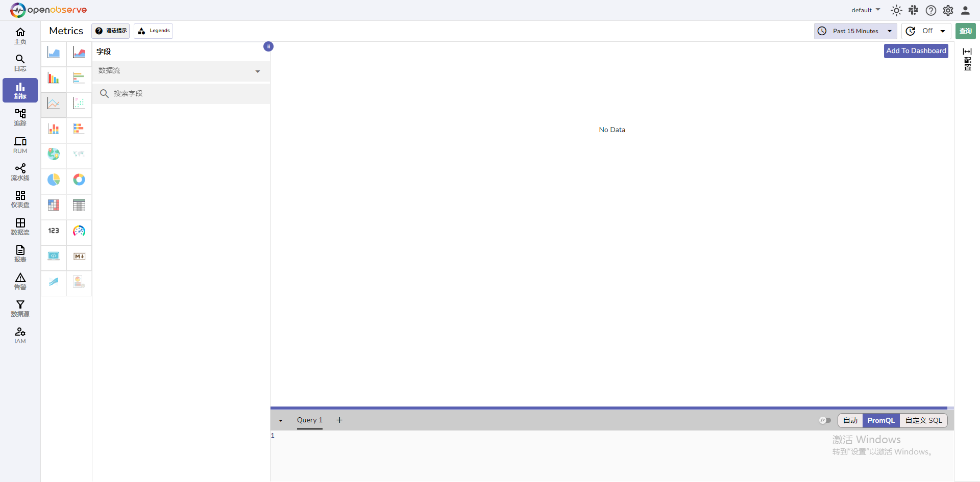Choose the markdown panel type
980x482 pixels.
click(79, 257)
